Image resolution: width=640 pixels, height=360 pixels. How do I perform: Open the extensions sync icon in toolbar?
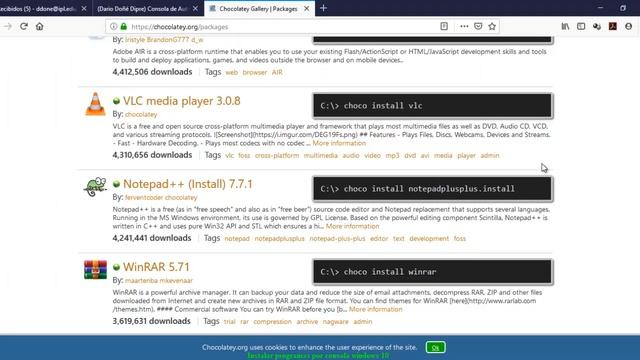[597, 27]
